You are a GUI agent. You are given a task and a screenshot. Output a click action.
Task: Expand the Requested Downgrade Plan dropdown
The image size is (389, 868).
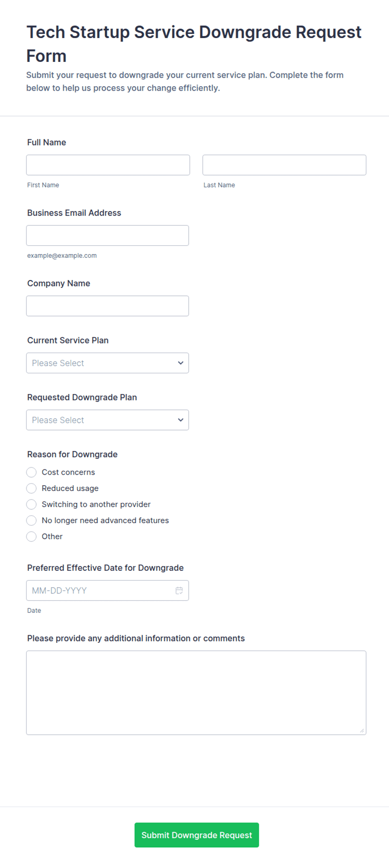pos(107,420)
